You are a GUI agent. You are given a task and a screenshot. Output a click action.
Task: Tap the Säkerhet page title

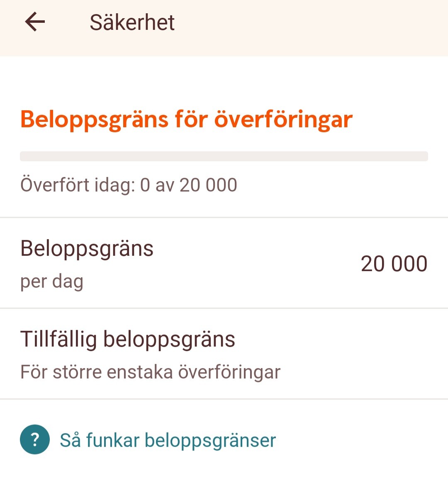pyautogui.click(x=132, y=22)
